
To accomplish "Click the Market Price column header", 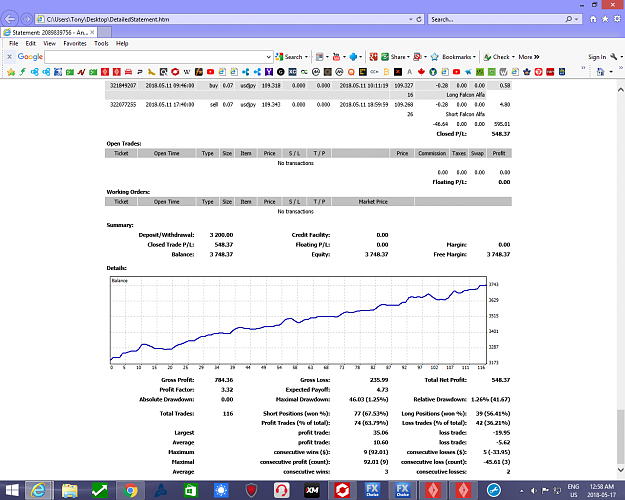I will [373, 202].
